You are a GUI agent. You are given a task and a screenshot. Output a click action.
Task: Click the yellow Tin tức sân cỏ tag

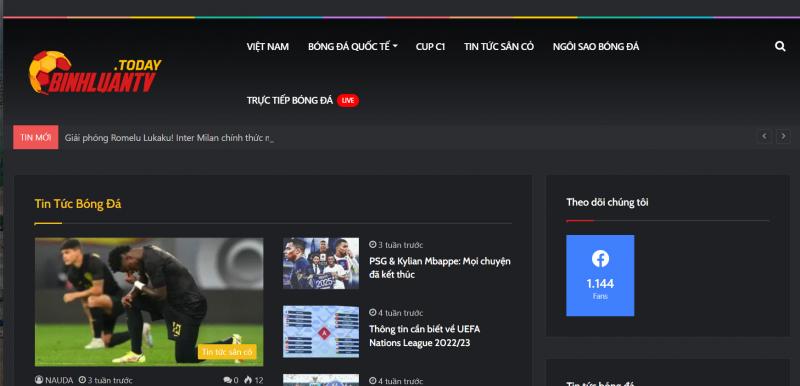[x=227, y=352]
